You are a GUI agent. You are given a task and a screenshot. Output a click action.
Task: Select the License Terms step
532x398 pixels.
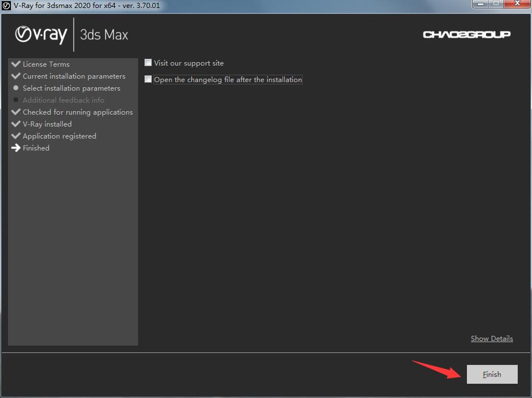(x=46, y=64)
